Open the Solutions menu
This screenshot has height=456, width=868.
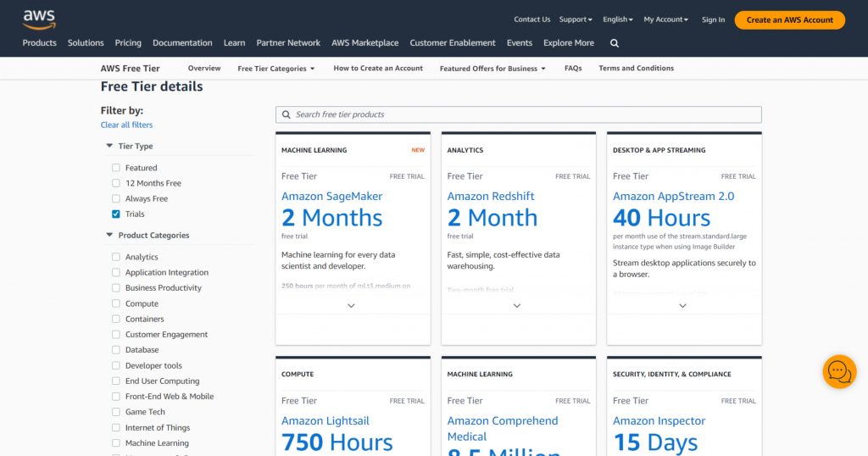point(86,42)
